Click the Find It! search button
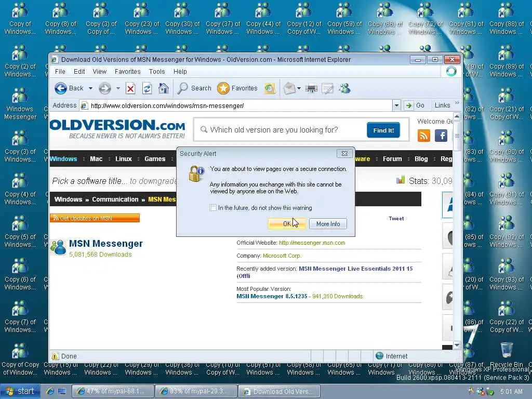This screenshot has height=399, width=532. [383, 130]
